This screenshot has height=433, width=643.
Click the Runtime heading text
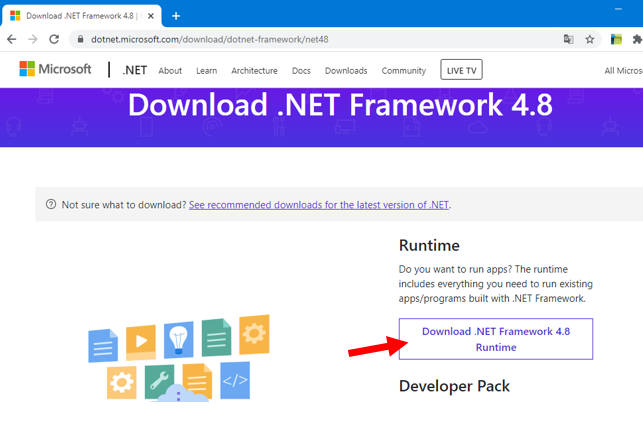[429, 245]
